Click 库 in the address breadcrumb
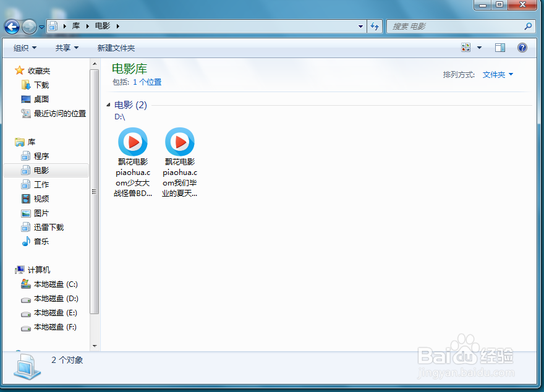Viewport: 544px width, 392px height. coord(75,26)
